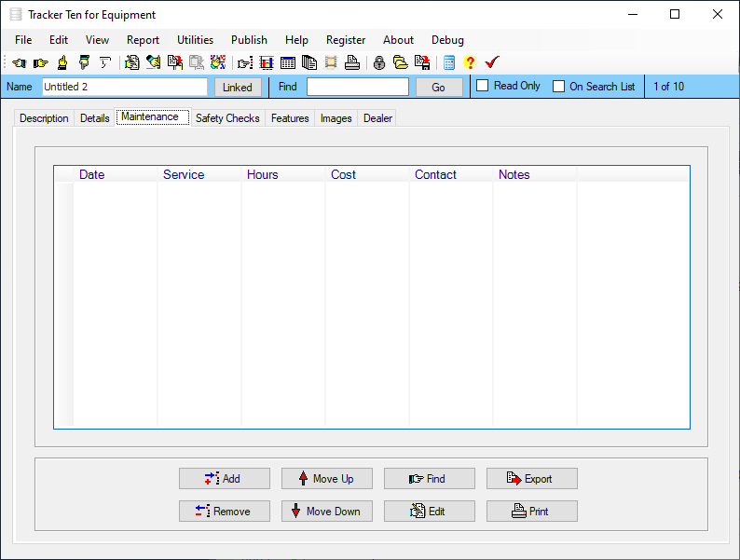
Task: Click the Linked button
Action: click(238, 88)
